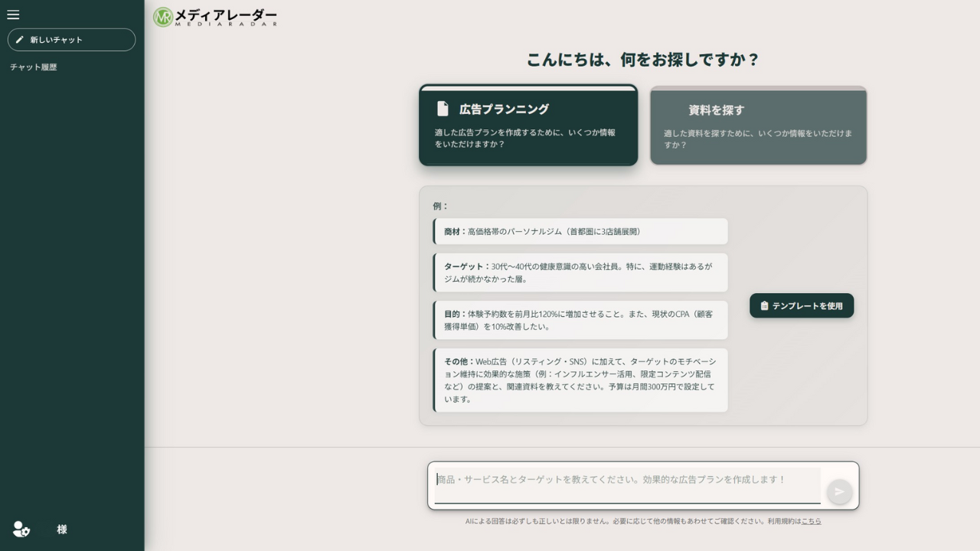Switch to the 資料を探す card
The image size is (980, 551).
coord(758,126)
